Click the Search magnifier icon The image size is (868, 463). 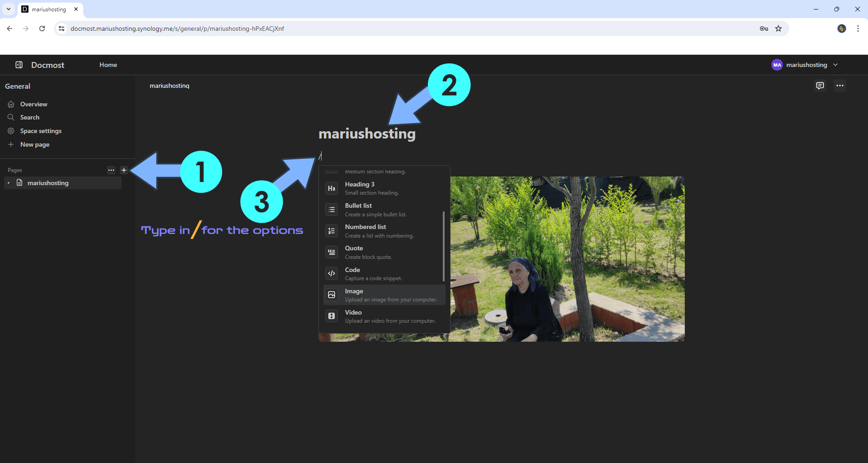(x=11, y=117)
